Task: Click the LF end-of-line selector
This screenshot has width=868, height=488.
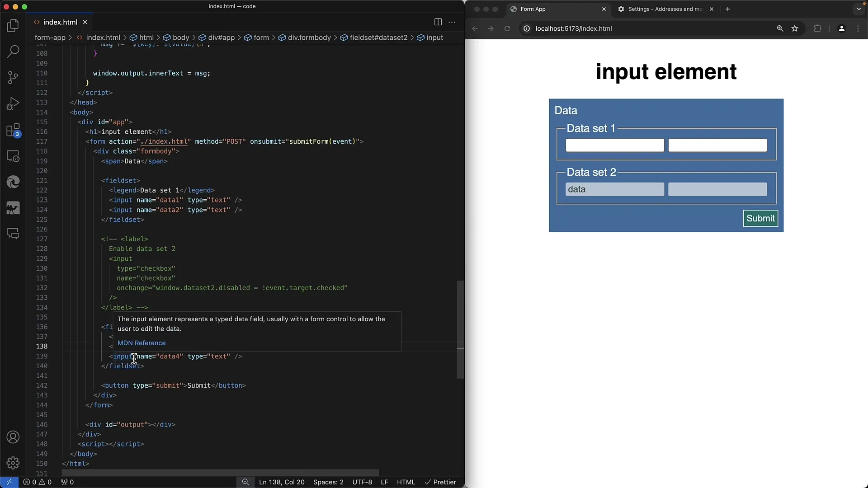Action: [384, 482]
